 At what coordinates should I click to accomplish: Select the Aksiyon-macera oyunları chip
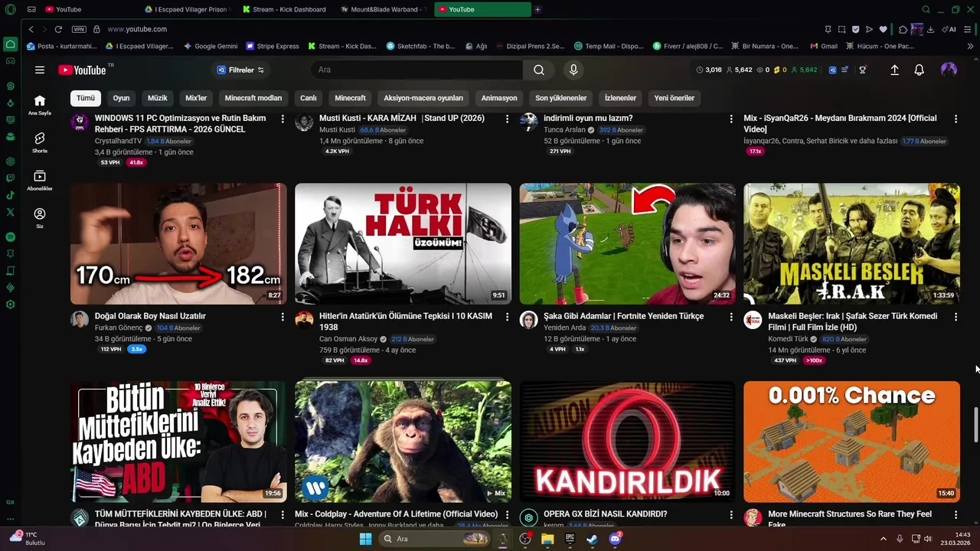pos(423,98)
